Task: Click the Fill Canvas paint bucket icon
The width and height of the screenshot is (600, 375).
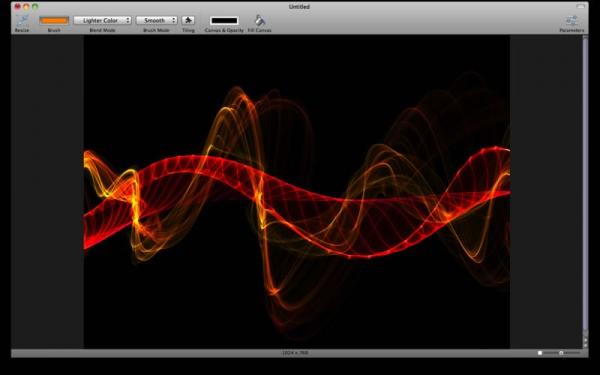Action: pyautogui.click(x=260, y=21)
